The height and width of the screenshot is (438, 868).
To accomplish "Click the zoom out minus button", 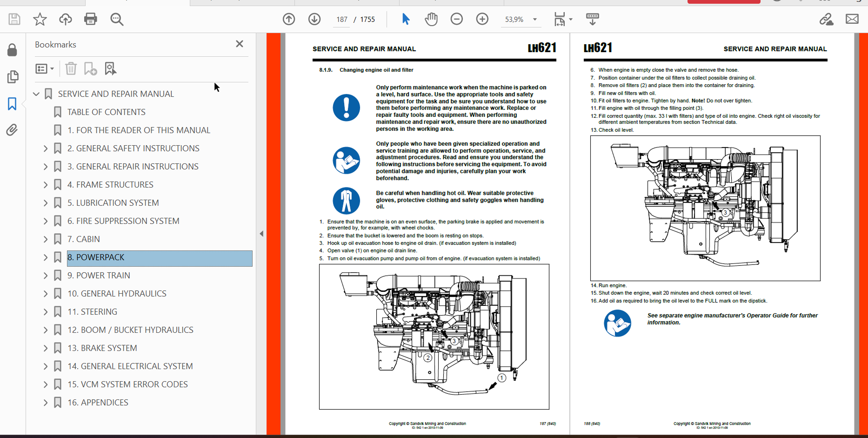I will pyautogui.click(x=457, y=19).
